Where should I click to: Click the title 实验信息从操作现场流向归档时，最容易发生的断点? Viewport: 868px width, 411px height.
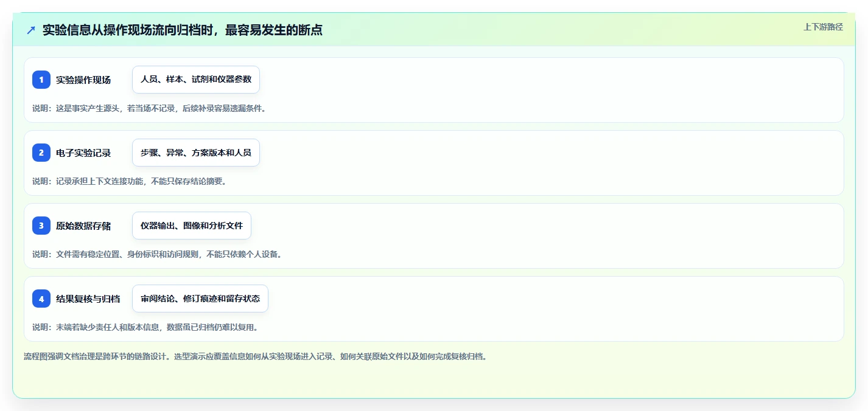click(x=183, y=30)
